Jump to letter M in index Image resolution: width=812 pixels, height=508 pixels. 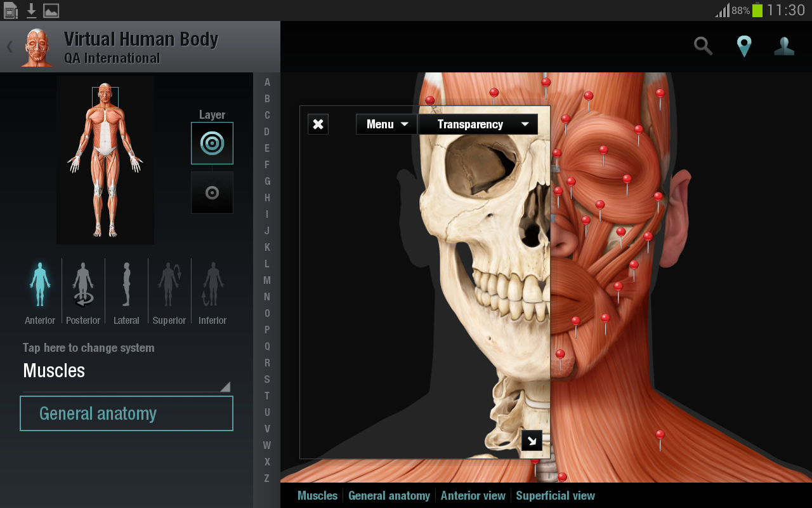[267, 280]
